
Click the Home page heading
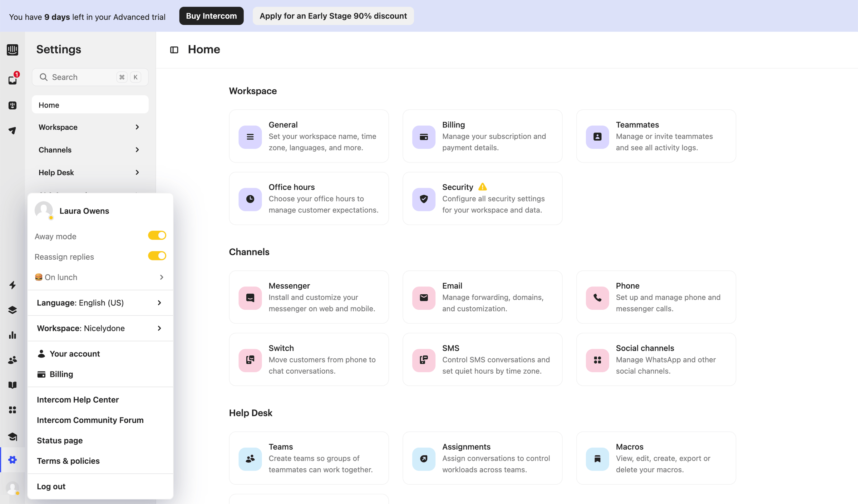click(x=204, y=49)
